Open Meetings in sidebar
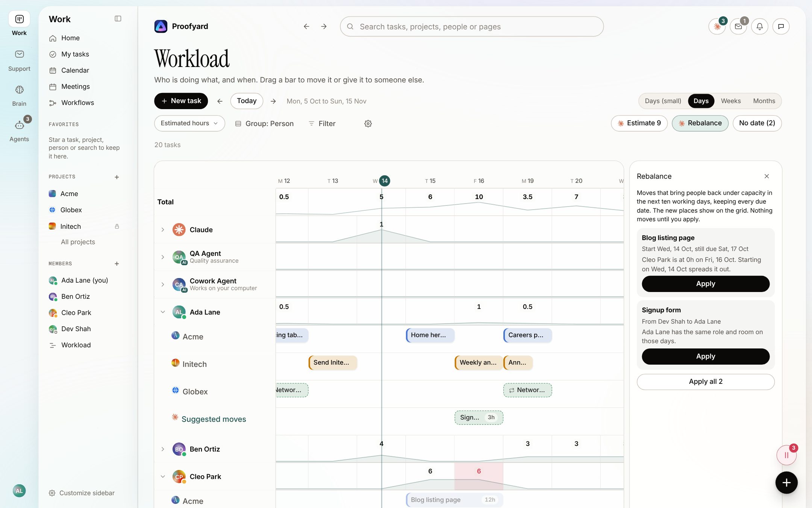 [85, 87]
